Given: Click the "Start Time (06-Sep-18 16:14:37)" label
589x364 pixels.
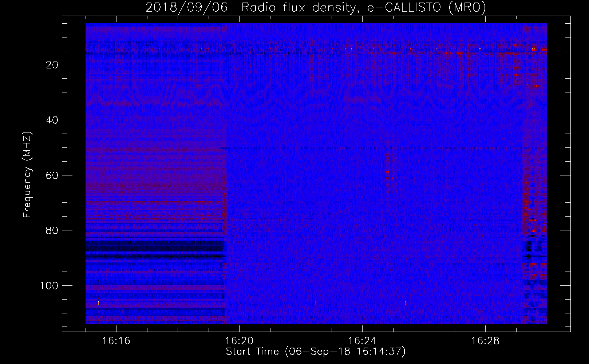Looking at the screenshot, I should (x=316, y=352).
